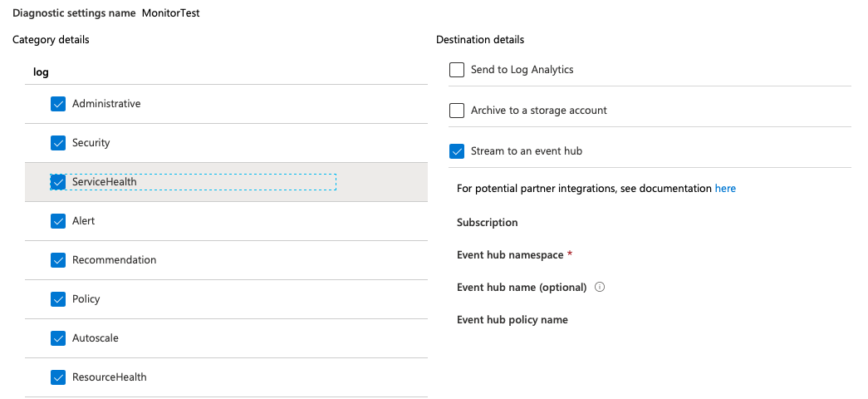Image resolution: width=868 pixels, height=399 pixels.
Task: Click the Subscription field label
Action: click(x=488, y=223)
